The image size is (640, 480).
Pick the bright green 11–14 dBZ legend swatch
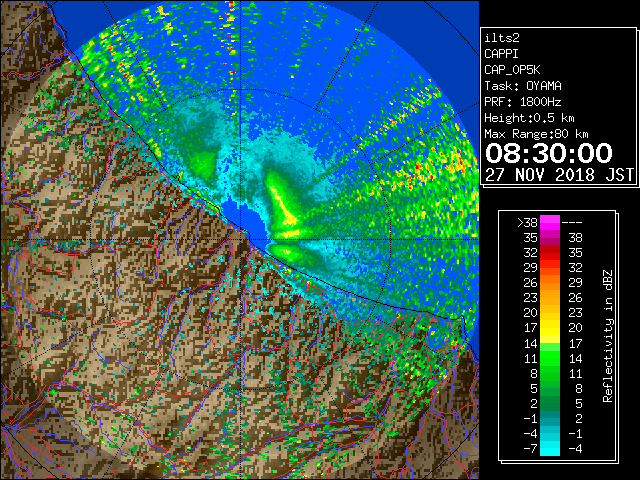(550, 358)
